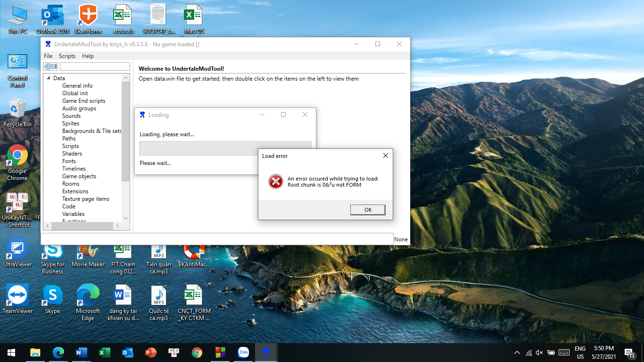This screenshot has width=644, height=362.
Task: Close the Load error dialog
Action: point(385,156)
